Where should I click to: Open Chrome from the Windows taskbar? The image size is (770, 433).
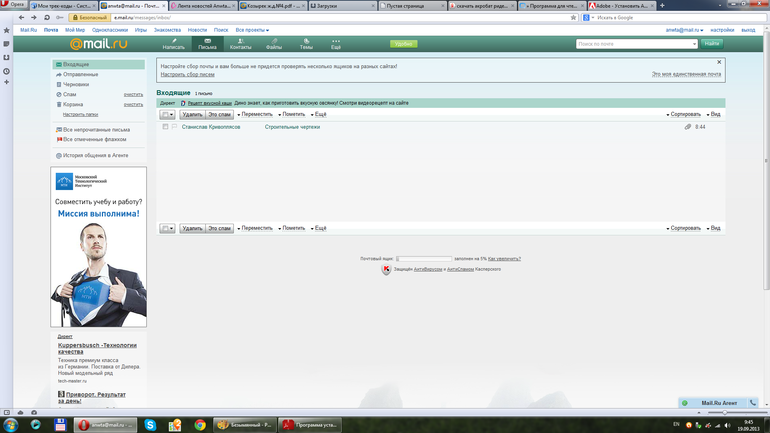(200, 425)
